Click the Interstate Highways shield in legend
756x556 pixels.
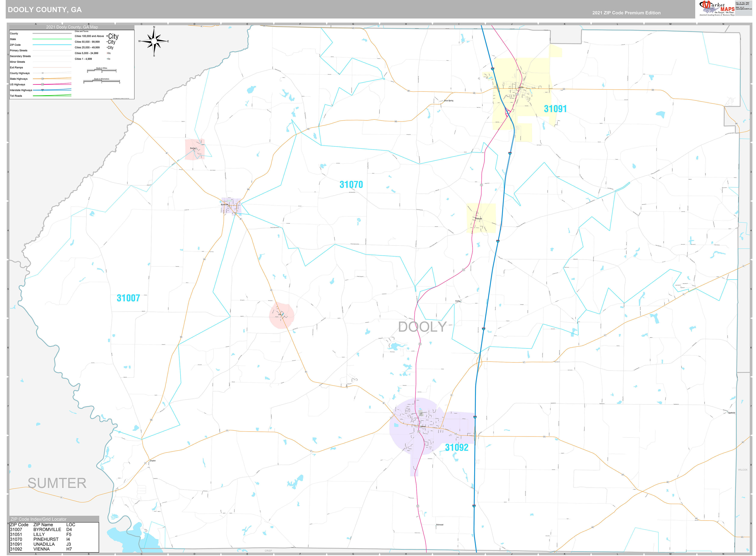[x=42, y=90]
